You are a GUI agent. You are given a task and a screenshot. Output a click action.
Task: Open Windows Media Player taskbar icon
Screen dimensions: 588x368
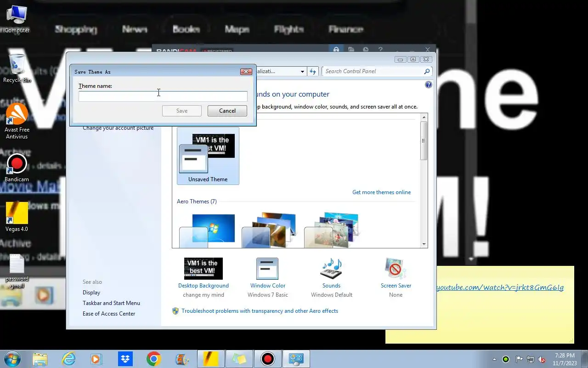[96, 359]
